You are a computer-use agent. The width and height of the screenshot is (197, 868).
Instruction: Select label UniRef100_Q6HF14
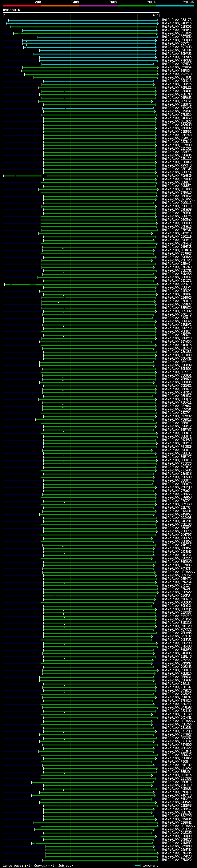click(177, 172)
